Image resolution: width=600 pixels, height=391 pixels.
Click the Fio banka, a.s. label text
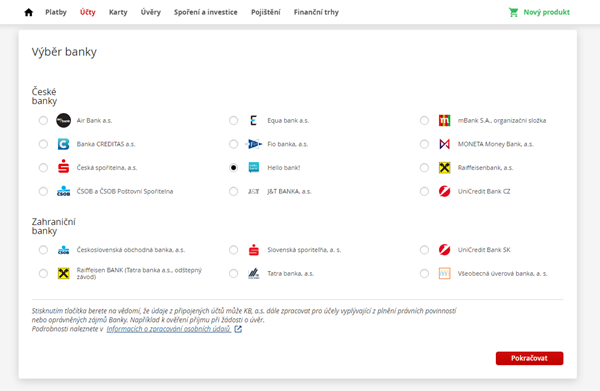pyautogui.click(x=287, y=144)
